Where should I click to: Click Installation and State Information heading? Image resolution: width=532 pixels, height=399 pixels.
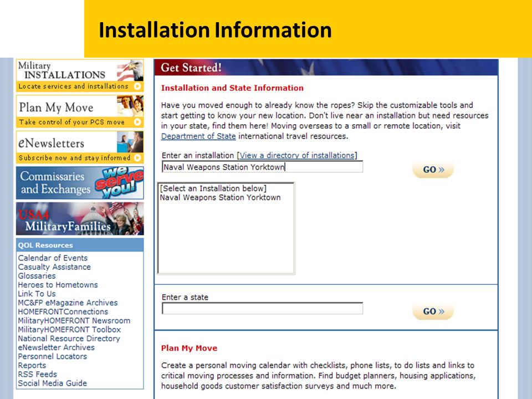coord(232,88)
